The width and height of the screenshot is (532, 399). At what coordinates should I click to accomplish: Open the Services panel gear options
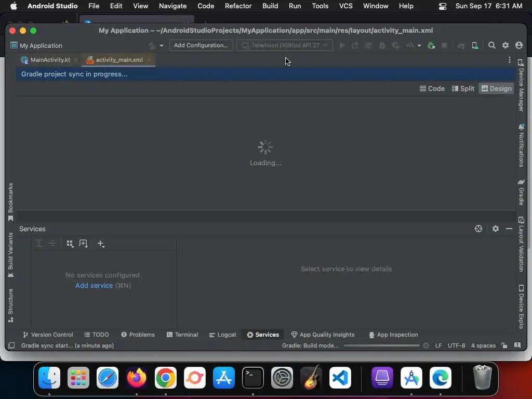point(495,229)
